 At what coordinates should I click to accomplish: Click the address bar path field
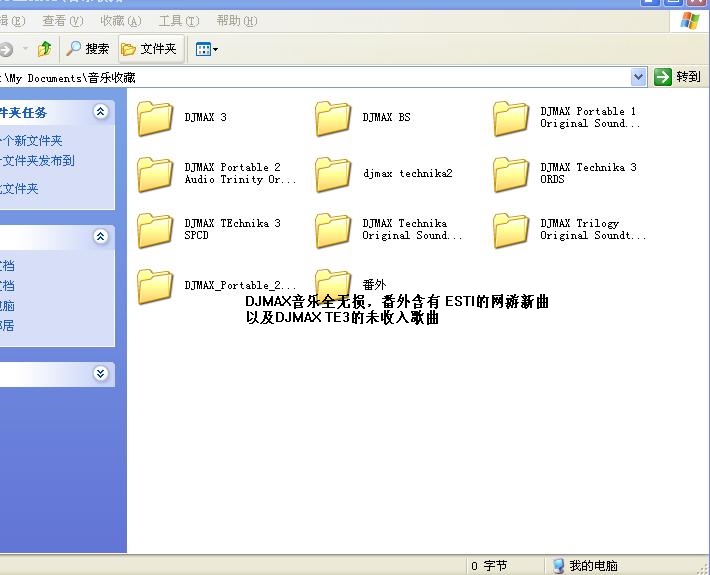(x=315, y=78)
